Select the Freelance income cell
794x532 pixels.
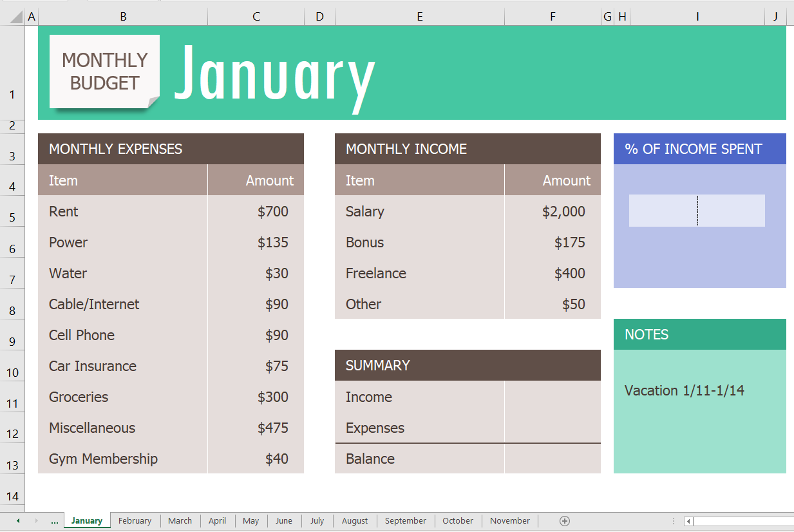tap(419, 273)
